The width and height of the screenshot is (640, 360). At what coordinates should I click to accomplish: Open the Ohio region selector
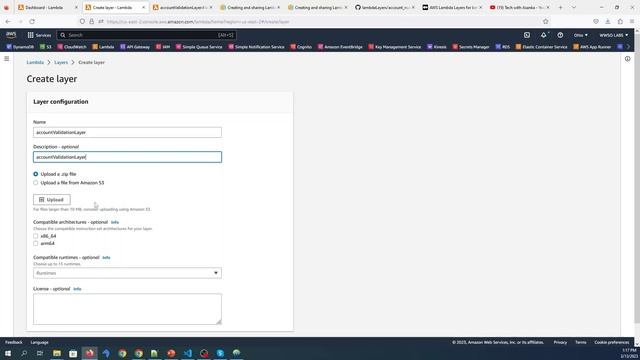(x=580, y=35)
